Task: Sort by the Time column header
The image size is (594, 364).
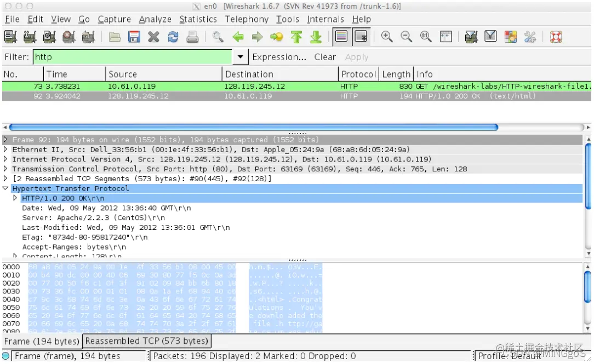Action: 75,74
